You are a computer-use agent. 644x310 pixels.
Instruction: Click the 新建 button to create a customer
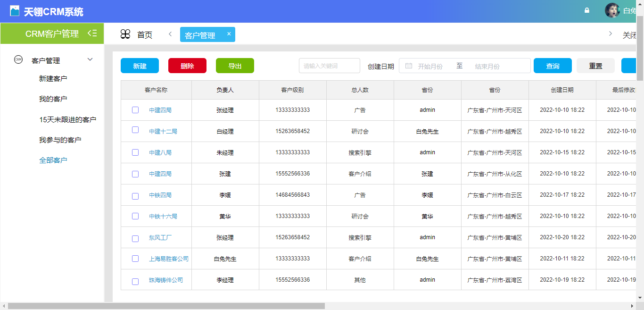[x=139, y=66]
